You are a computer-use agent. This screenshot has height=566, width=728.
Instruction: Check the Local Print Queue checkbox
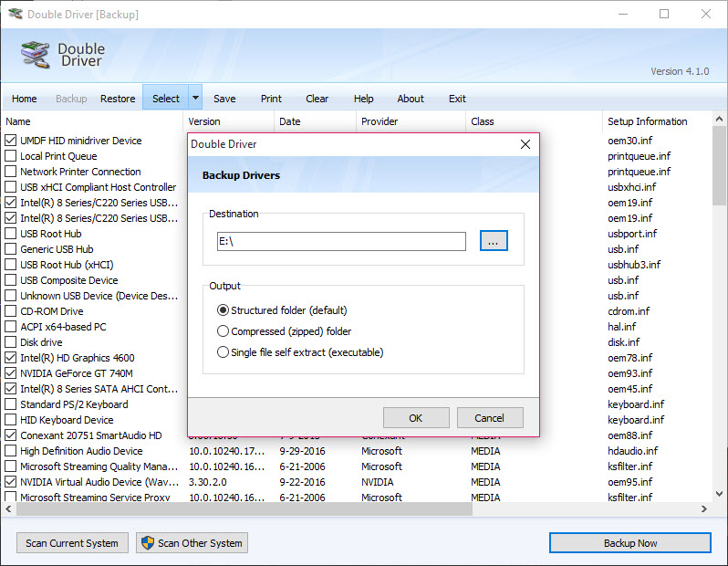10,156
